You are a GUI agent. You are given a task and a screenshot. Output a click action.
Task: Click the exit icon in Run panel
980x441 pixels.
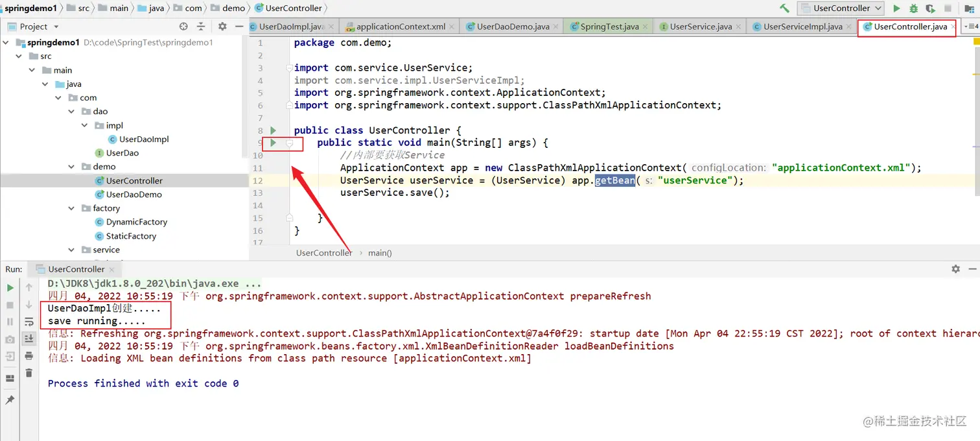10,356
